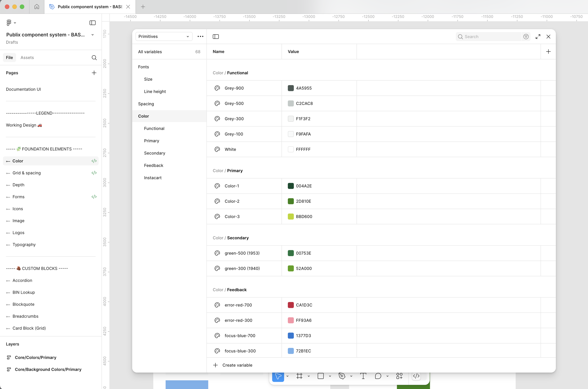Screen dimensions: 588x389
Task: Click the BBD600 color swatch for Color-3
Action: (290, 217)
